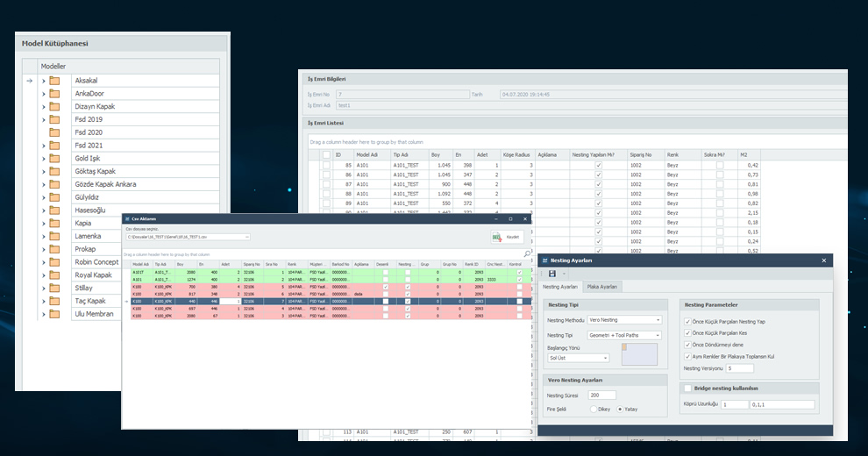Toggle Kontrol checkbox in the A101T row
The width and height of the screenshot is (868, 456).
tap(519, 272)
